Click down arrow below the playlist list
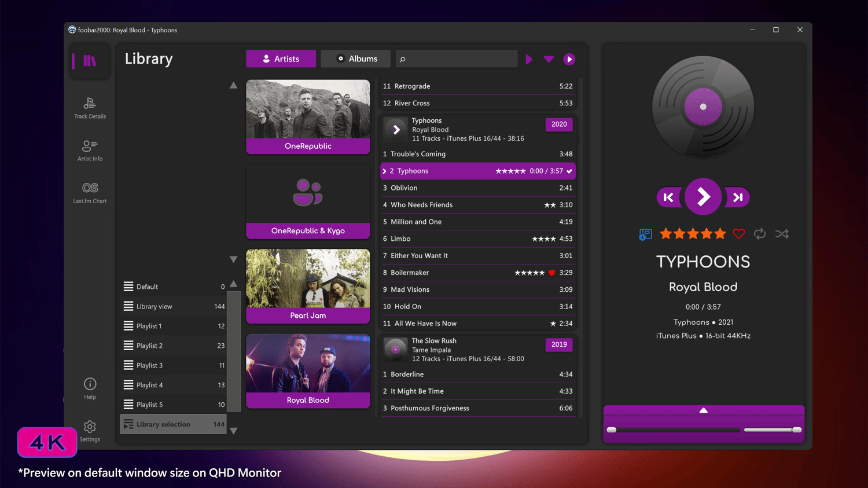This screenshot has height=488, width=868. [233, 431]
